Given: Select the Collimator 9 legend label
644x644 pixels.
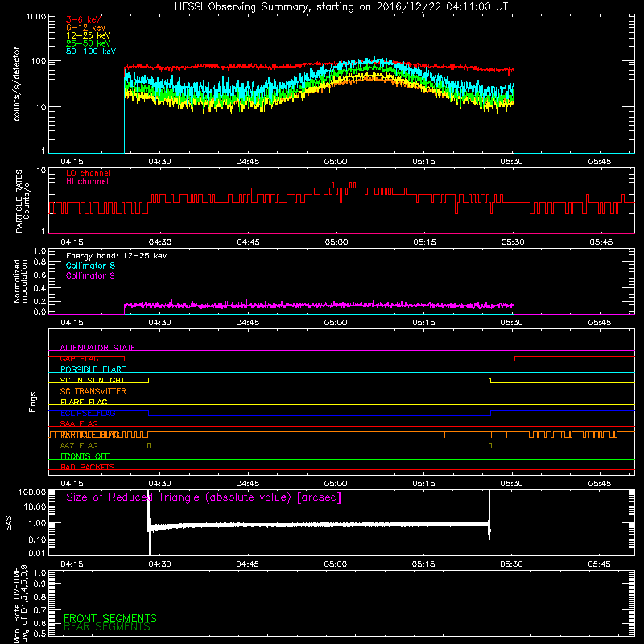Looking at the screenshot, I should tap(90, 275).
